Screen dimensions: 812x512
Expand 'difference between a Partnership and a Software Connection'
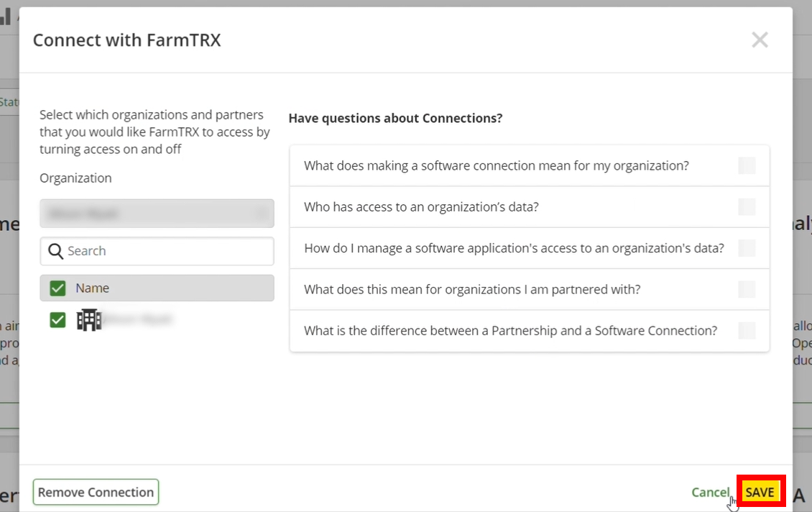pos(530,331)
